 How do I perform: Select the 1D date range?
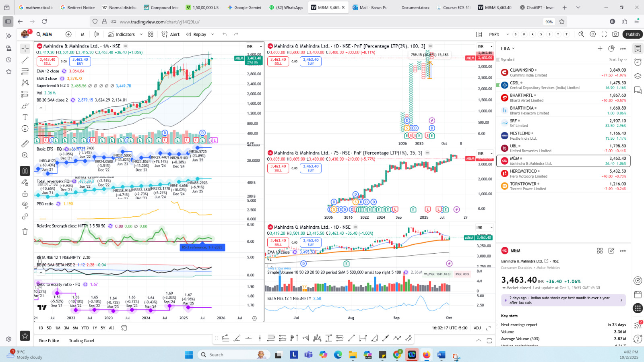pos(41,328)
